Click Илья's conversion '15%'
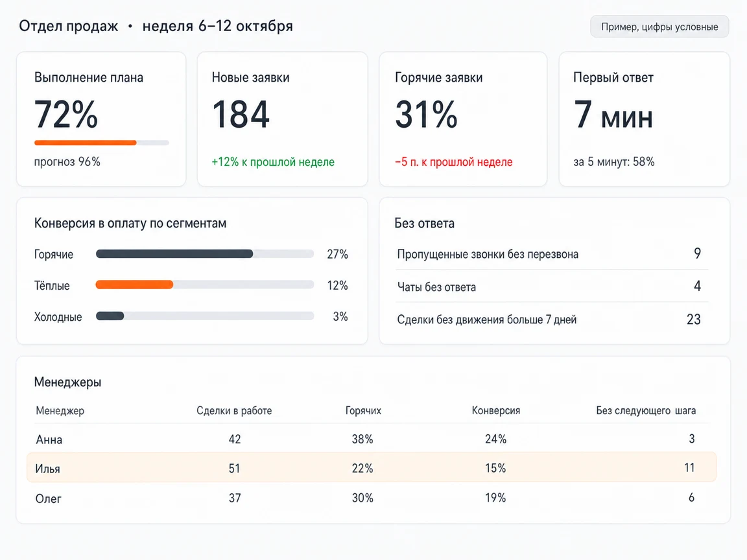 [x=495, y=469]
